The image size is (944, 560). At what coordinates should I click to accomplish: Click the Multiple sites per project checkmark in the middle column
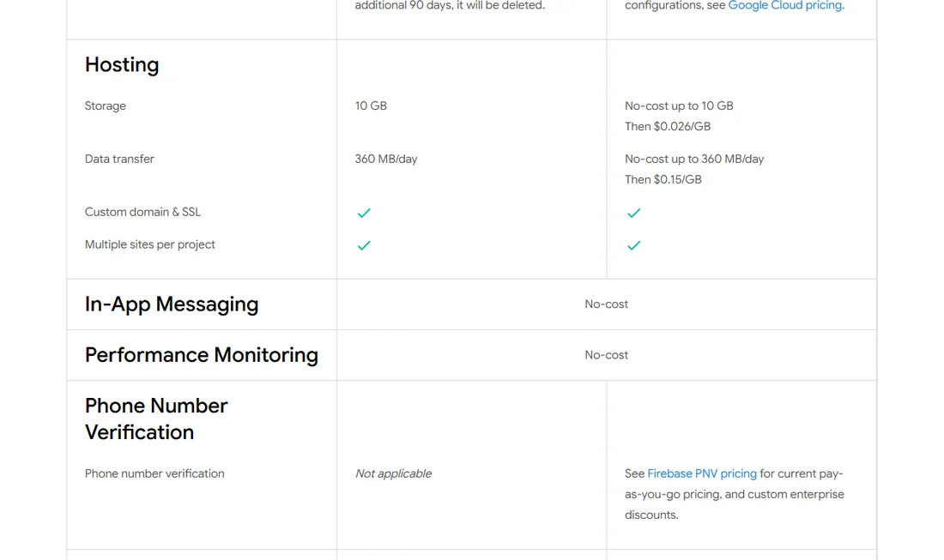364,245
